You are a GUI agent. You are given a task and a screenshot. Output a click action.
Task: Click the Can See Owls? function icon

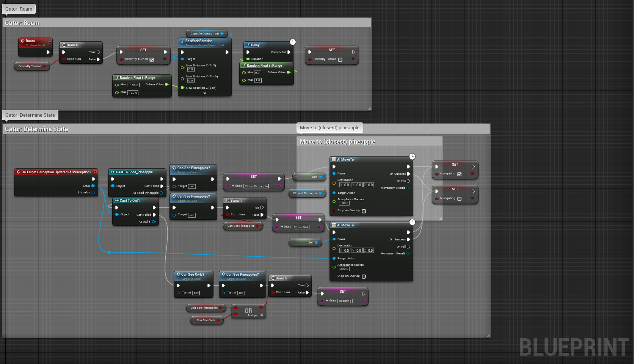178,274
